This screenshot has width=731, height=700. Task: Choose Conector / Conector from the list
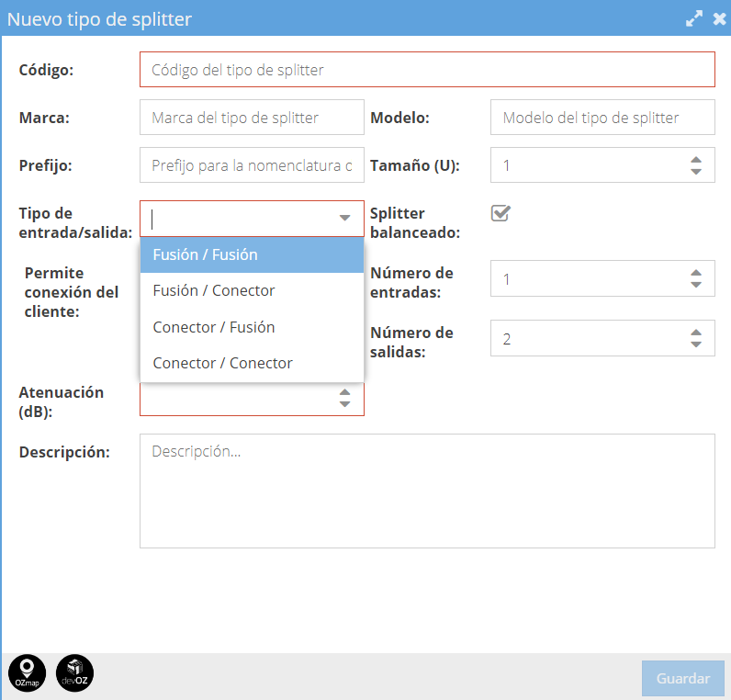(x=252, y=363)
